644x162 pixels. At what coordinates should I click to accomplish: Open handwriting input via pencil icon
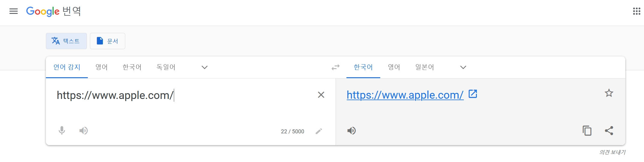(319, 131)
